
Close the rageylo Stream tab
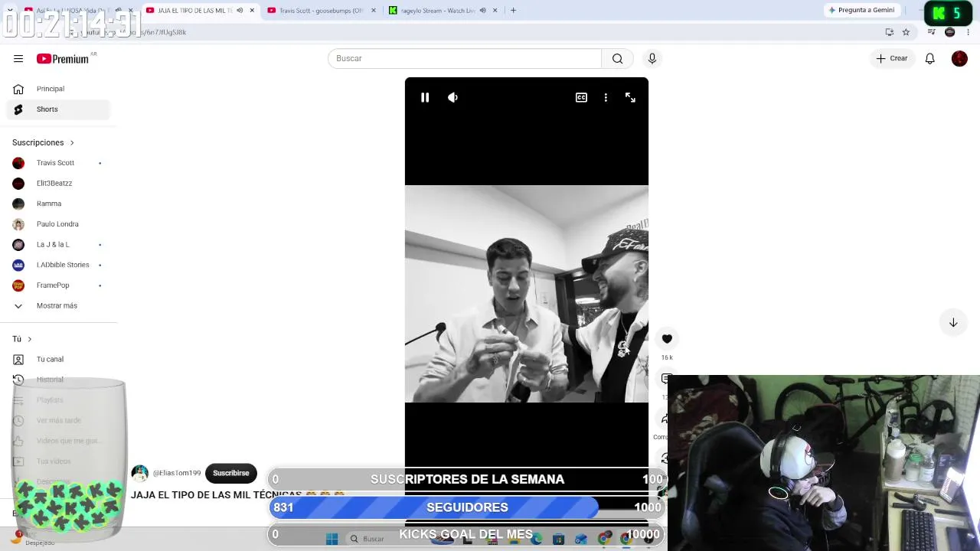495,11
